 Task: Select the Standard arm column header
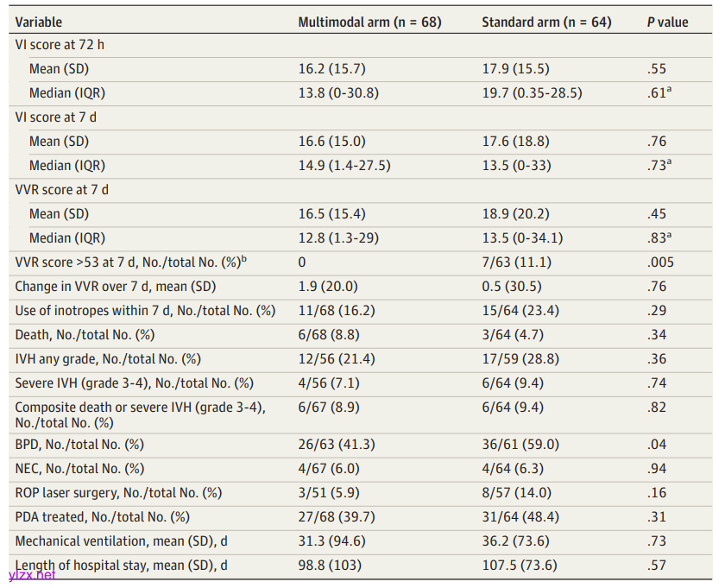tap(546, 22)
